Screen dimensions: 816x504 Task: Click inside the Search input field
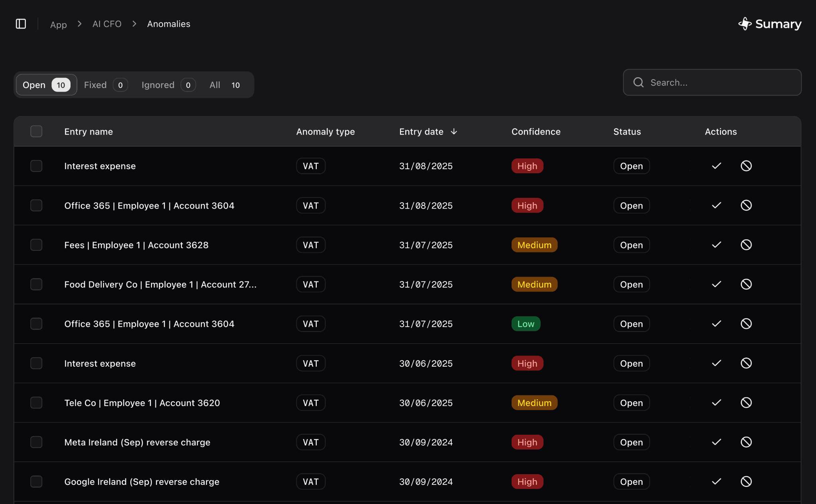(x=713, y=82)
